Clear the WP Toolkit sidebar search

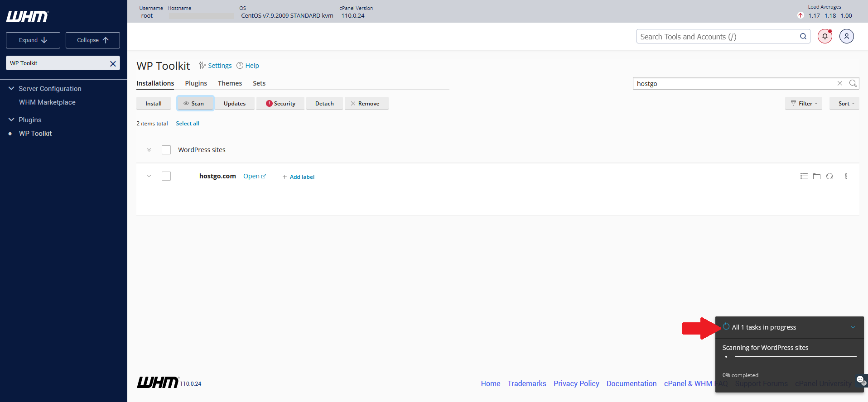113,63
